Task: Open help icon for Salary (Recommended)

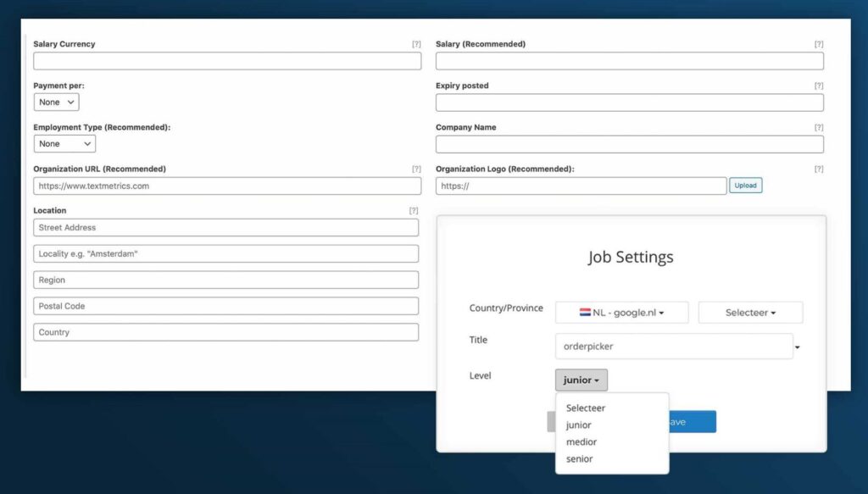Action: coord(819,44)
